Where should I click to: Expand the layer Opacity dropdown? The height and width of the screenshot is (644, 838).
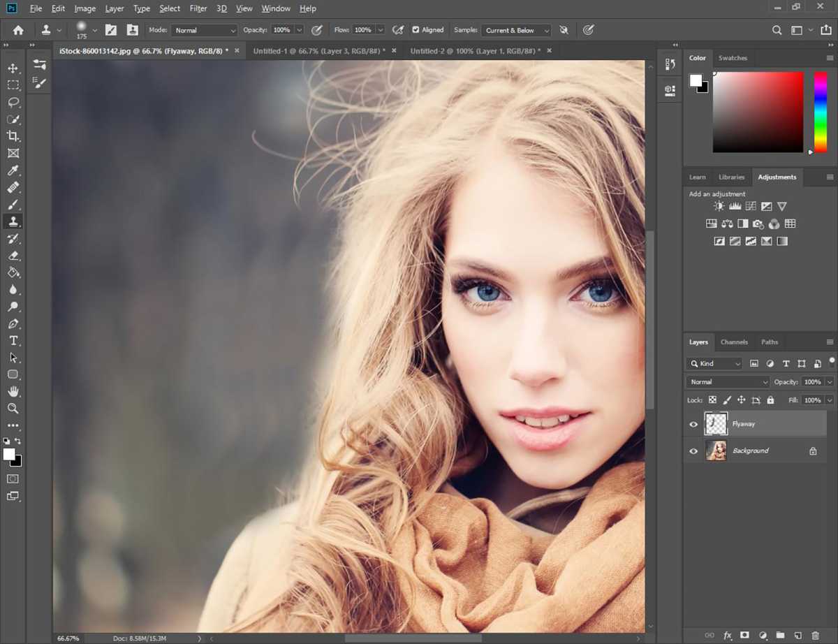tap(829, 382)
